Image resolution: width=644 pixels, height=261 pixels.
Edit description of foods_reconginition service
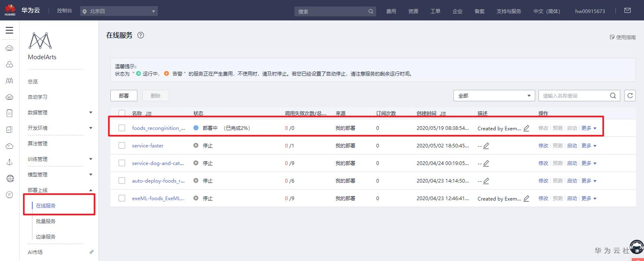pyautogui.click(x=527, y=128)
